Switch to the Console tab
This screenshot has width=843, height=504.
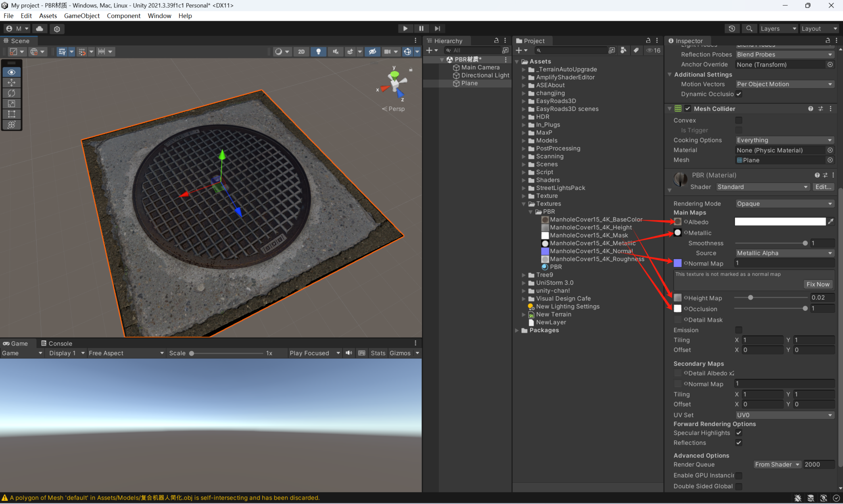click(x=56, y=344)
